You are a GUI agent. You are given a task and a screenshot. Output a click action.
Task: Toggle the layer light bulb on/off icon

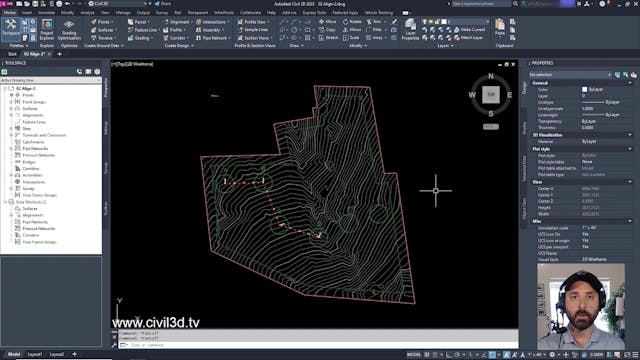pos(425,22)
